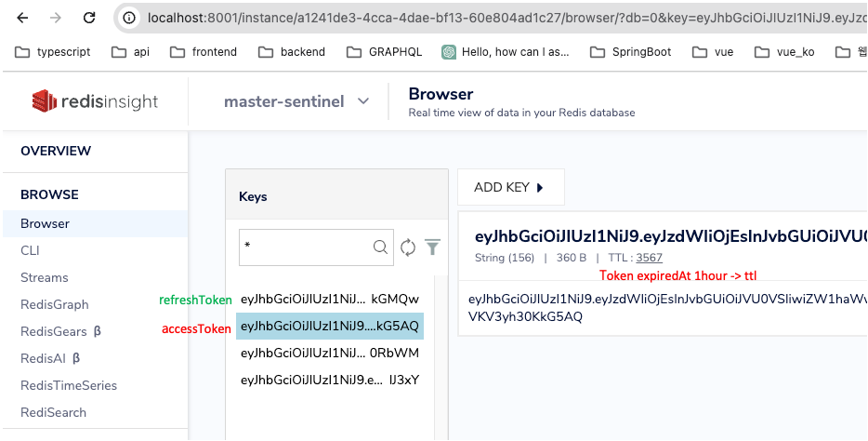
Task: Click the BROWSE section heading
Action: pyautogui.click(x=49, y=194)
